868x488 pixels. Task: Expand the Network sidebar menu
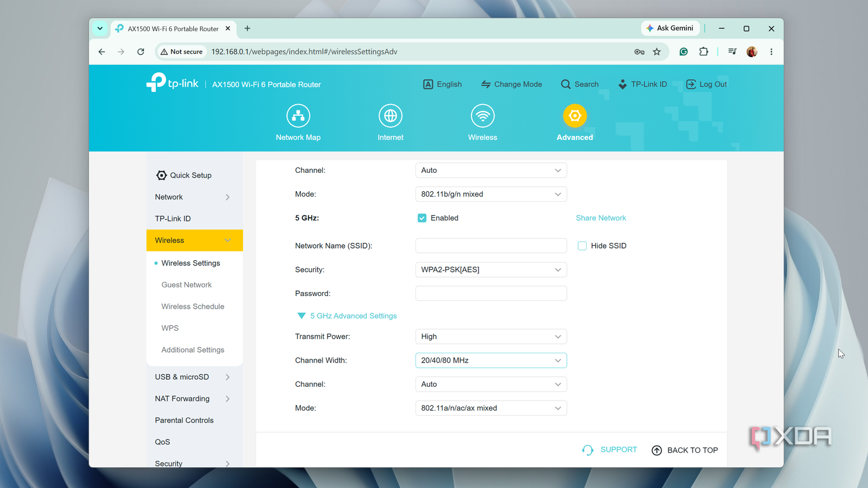[x=194, y=197]
